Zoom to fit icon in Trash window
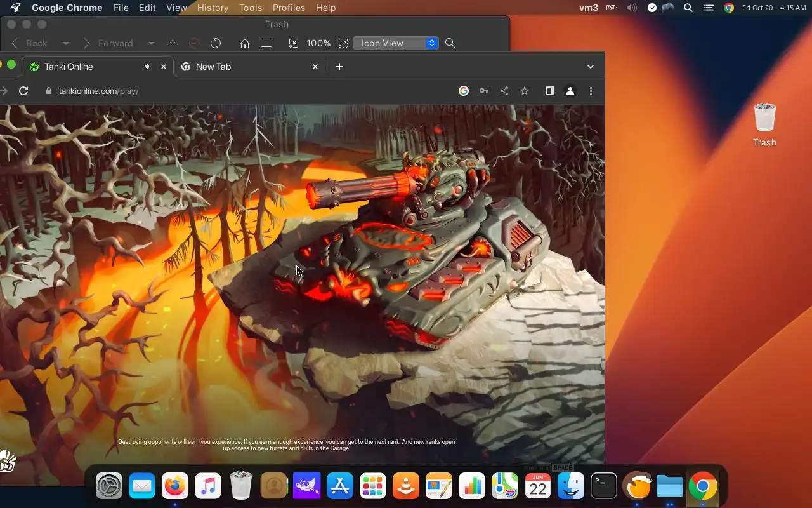This screenshot has width=812, height=508. pos(343,43)
